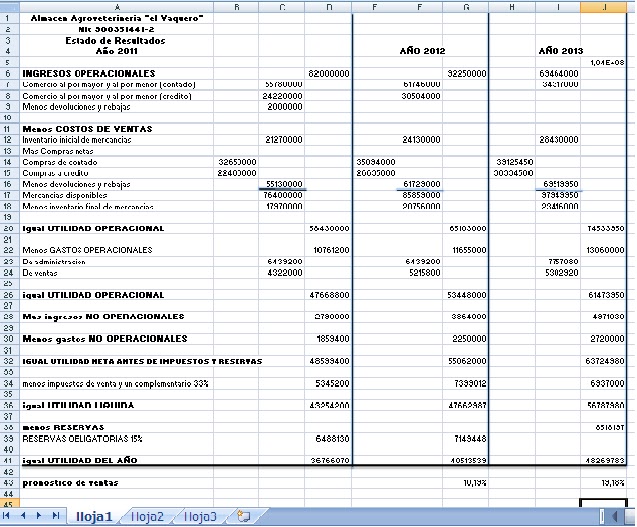
Task: Click the previous sheet navigation arrow
Action: tap(23, 516)
